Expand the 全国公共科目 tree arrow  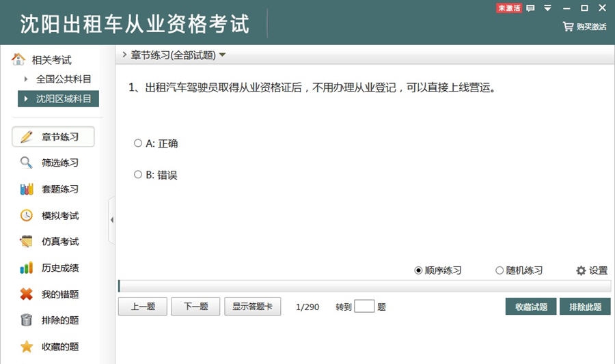coord(26,79)
